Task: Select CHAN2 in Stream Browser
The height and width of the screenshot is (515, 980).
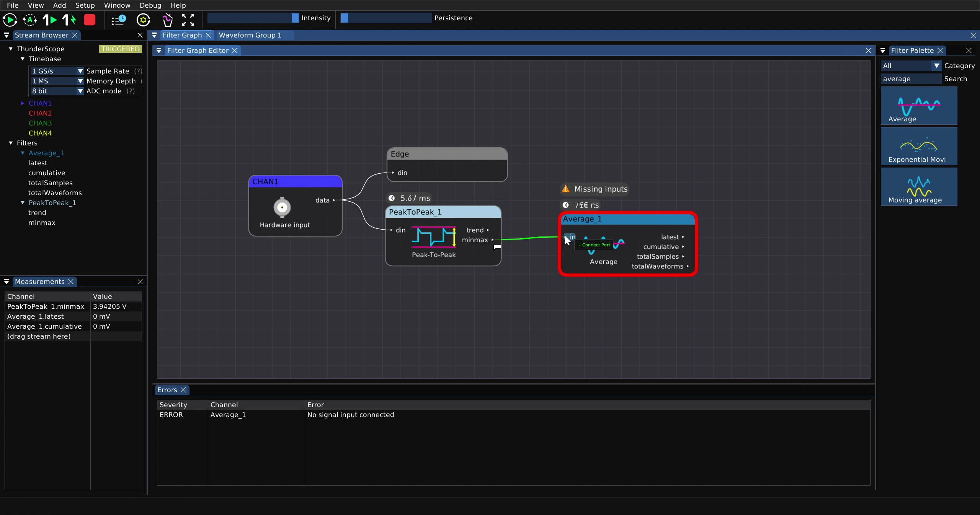Action: [x=40, y=113]
